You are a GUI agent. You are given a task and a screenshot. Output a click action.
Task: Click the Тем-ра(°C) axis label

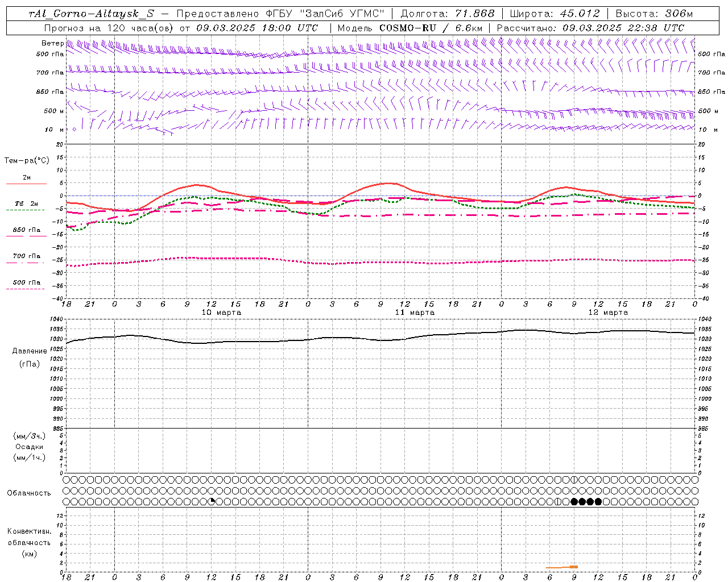click(x=27, y=161)
